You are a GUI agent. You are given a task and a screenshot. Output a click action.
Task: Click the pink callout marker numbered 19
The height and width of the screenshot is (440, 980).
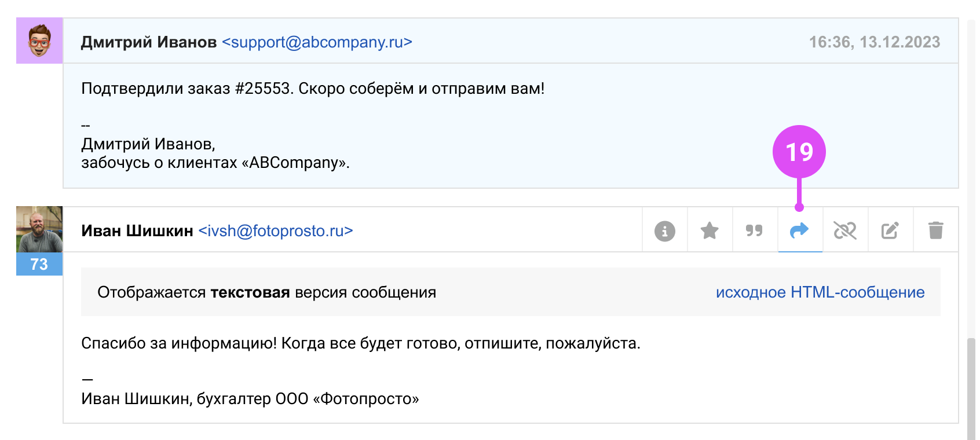click(x=799, y=152)
